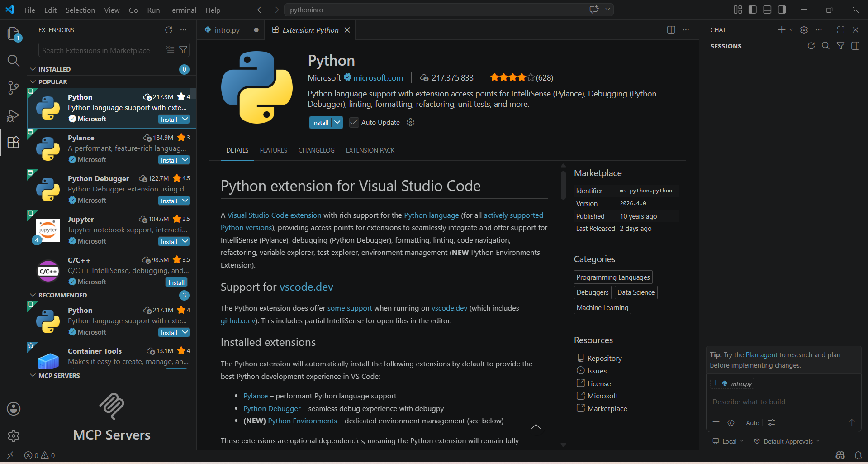Open Install dropdown for Python Debugger
868x464 pixels.
pyautogui.click(x=185, y=201)
